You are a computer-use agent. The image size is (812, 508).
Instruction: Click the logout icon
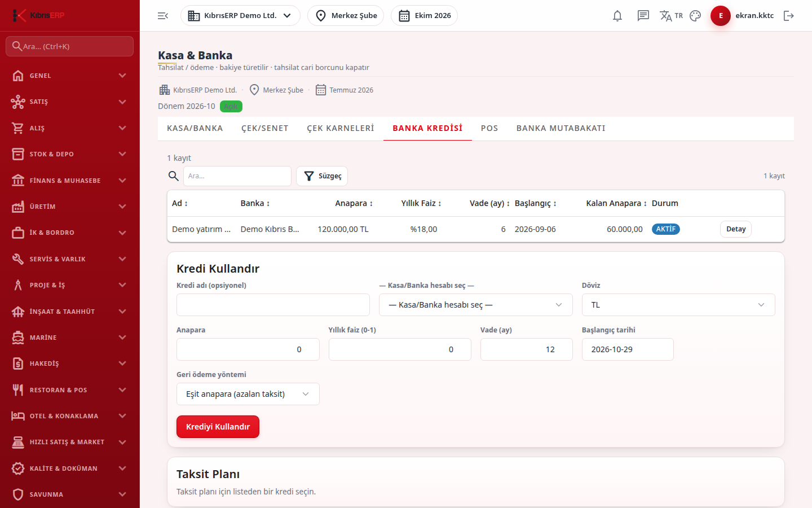pos(789,16)
